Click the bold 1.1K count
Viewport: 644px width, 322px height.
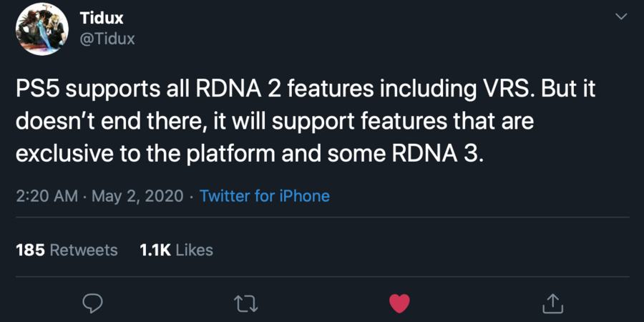point(155,250)
